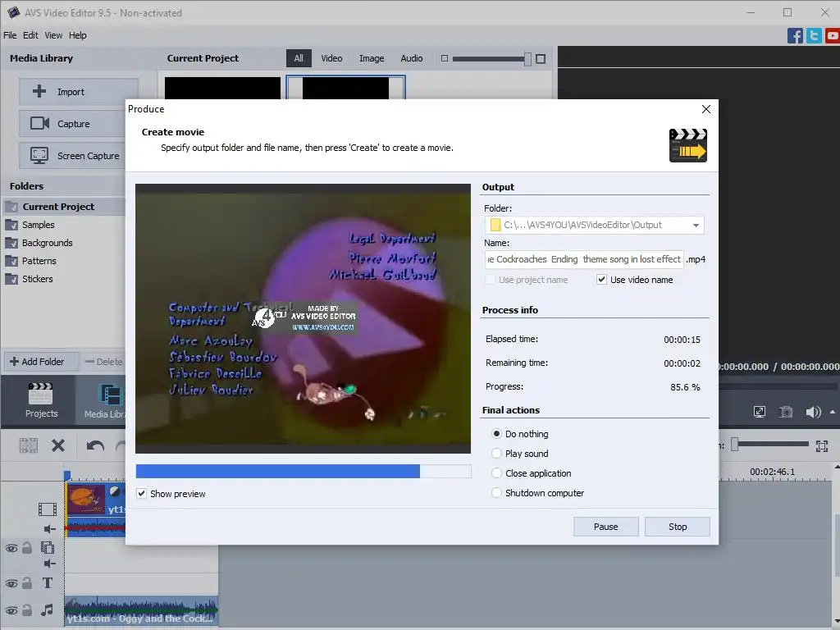Open the Help menu
840x630 pixels.
click(x=77, y=35)
